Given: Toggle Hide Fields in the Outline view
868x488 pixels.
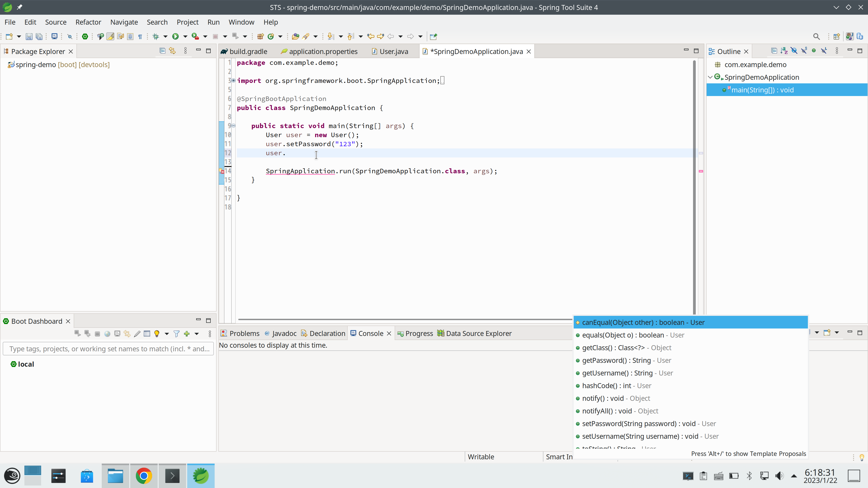Looking at the screenshot, I should click(794, 51).
